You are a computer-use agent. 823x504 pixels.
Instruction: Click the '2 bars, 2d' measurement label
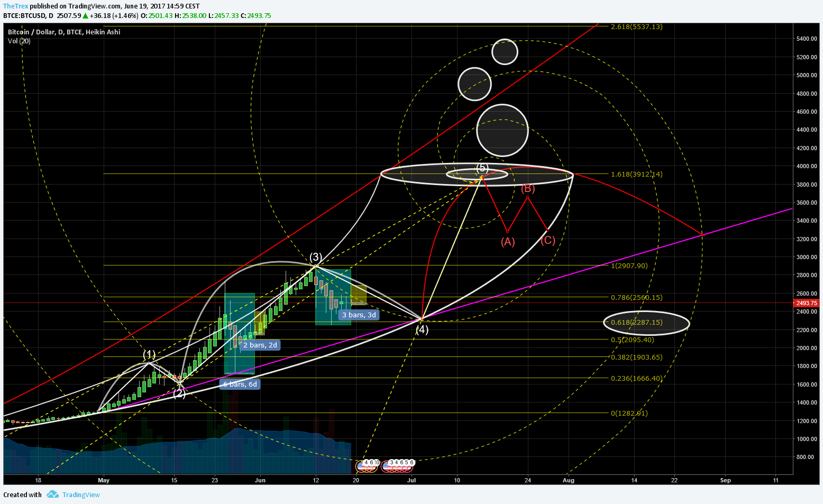pos(260,345)
